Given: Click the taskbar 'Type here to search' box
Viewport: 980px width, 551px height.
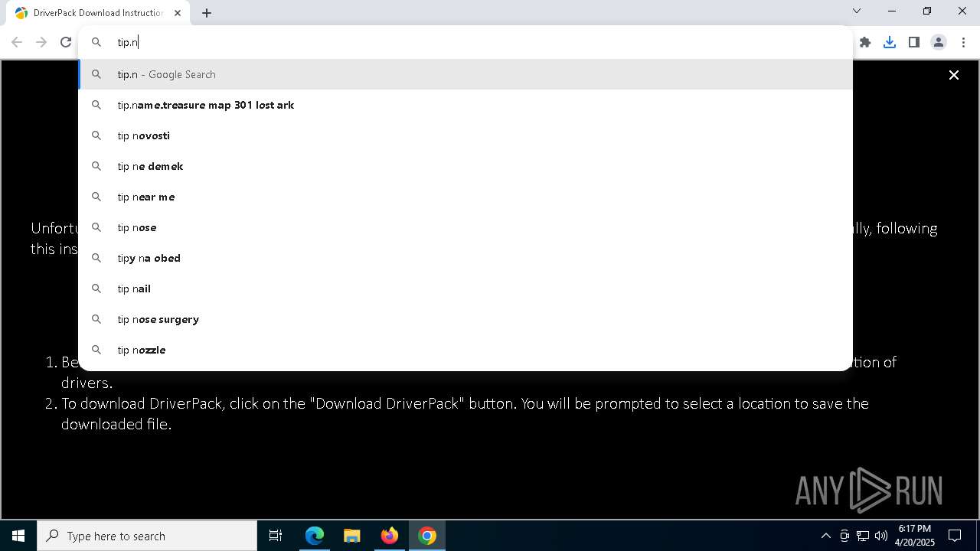Looking at the screenshot, I should (x=147, y=536).
